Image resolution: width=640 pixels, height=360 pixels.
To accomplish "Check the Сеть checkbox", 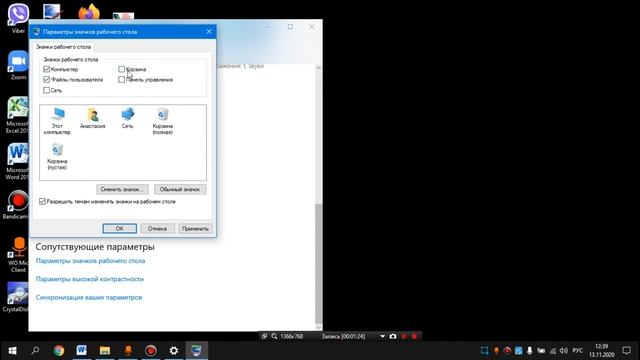I will point(47,90).
